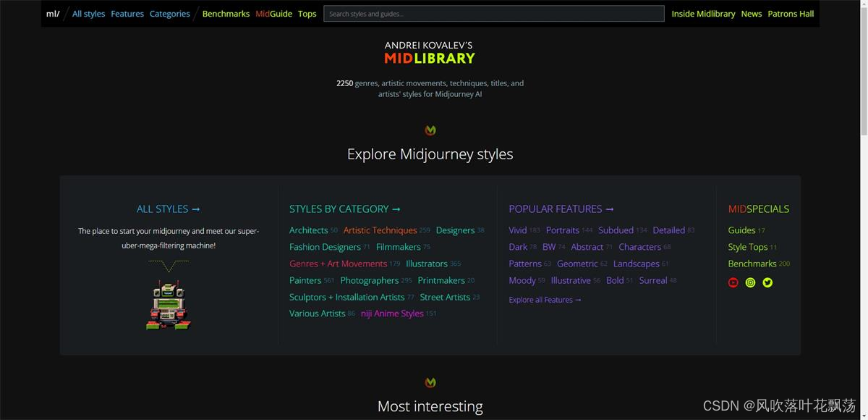This screenshot has width=868, height=420.
Task: Click the pixel robot filtering machine image
Action: pos(169,305)
